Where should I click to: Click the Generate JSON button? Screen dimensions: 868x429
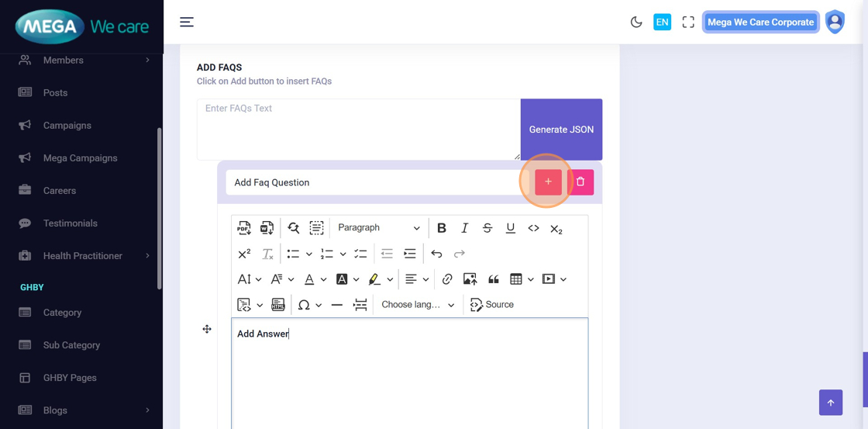(561, 130)
